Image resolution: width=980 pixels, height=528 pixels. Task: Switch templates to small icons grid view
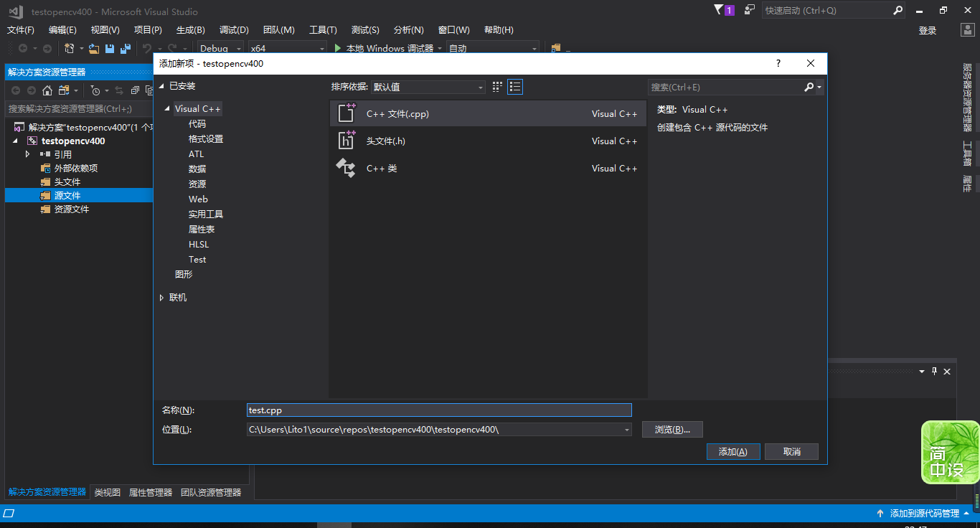point(497,86)
